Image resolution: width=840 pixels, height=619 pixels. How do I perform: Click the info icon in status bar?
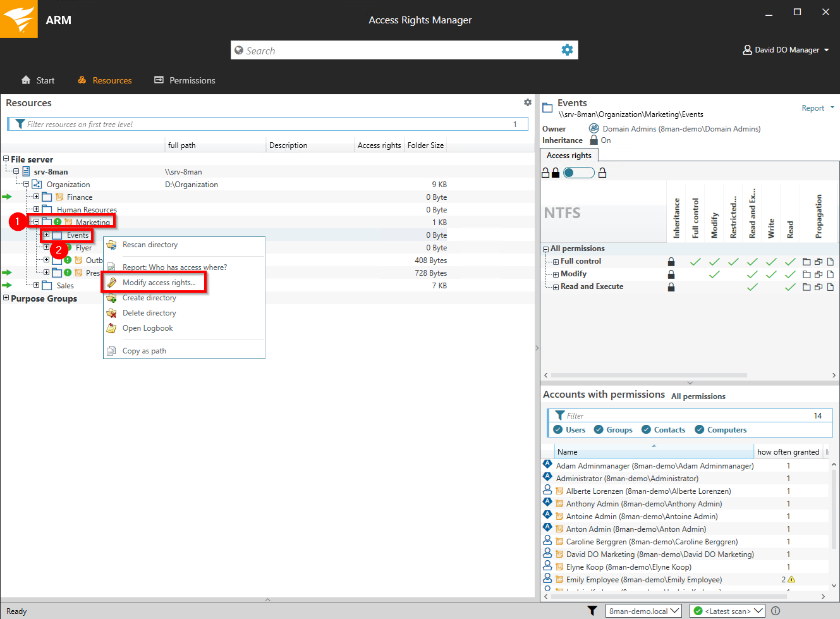pyautogui.click(x=776, y=611)
